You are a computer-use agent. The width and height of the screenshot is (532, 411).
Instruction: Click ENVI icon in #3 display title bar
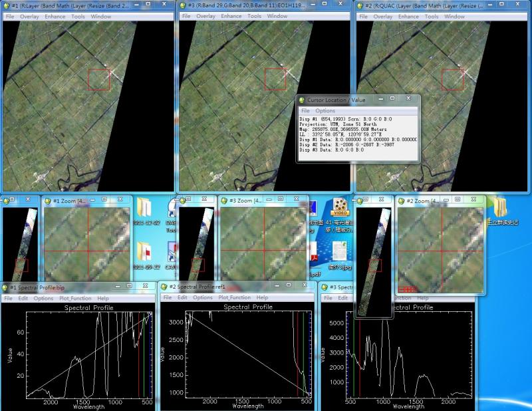182,5
